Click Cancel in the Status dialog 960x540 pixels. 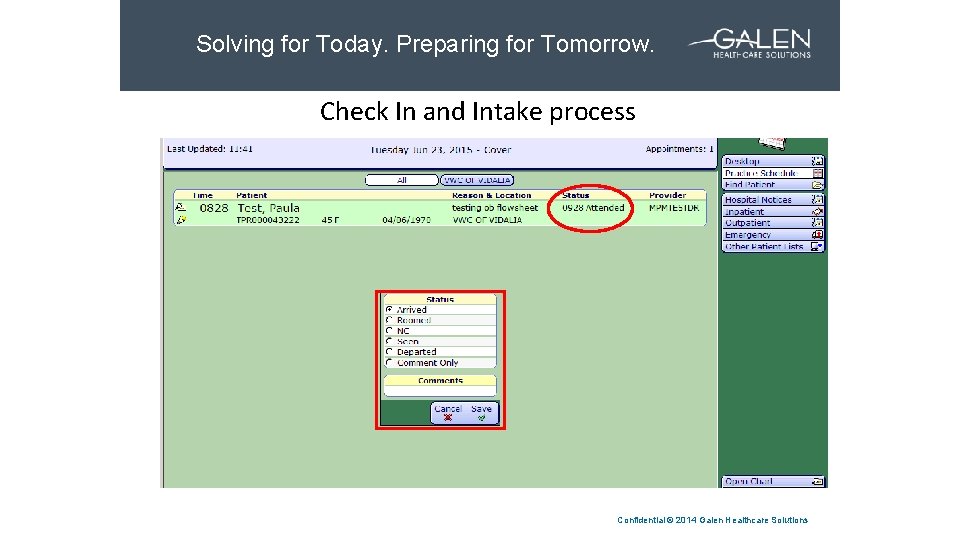(x=448, y=413)
